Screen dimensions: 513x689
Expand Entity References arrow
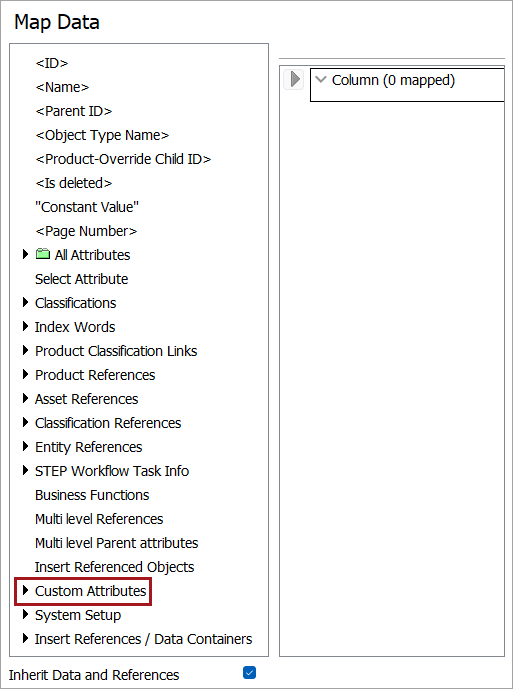coord(25,446)
